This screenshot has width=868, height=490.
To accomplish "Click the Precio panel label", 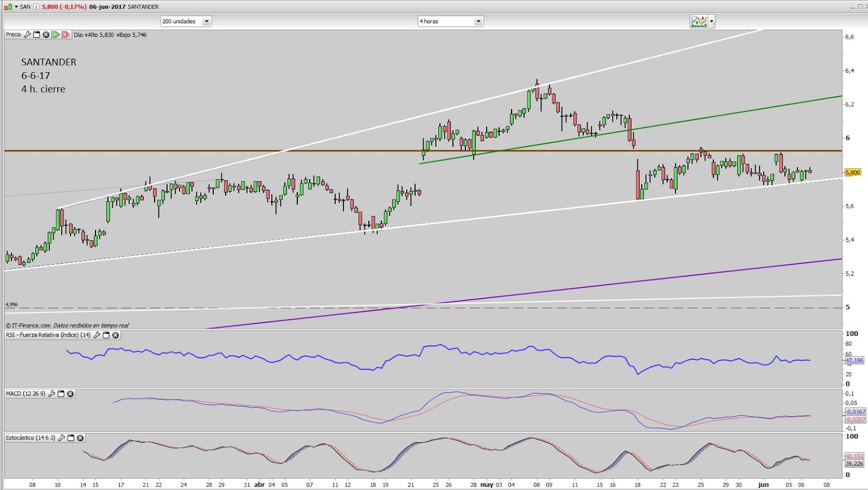I will point(14,35).
